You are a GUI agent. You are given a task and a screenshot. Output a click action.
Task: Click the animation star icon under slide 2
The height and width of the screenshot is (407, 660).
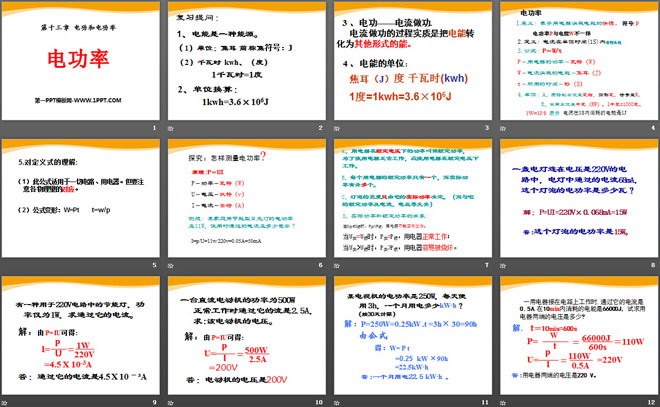point(170,128)
